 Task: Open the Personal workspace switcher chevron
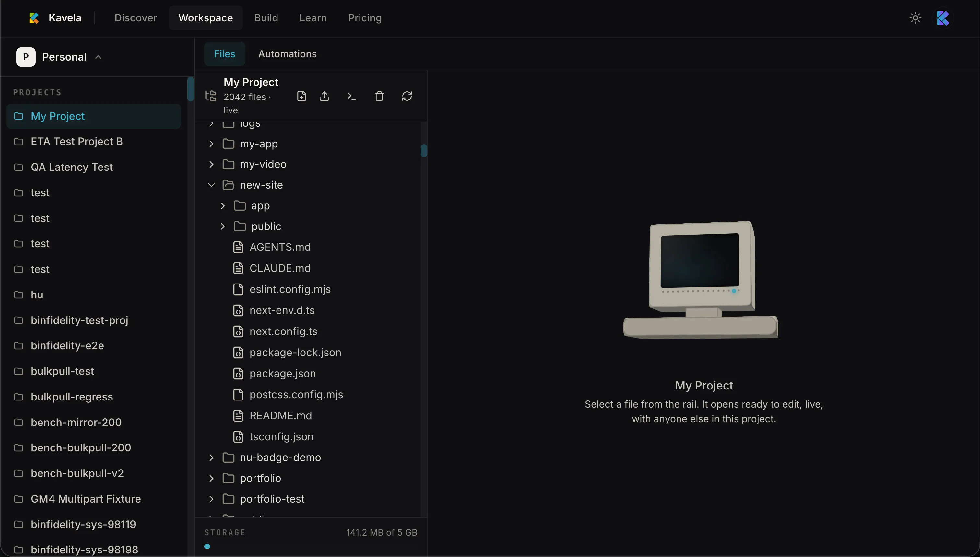pyautogui.click(x=98, y=57)
